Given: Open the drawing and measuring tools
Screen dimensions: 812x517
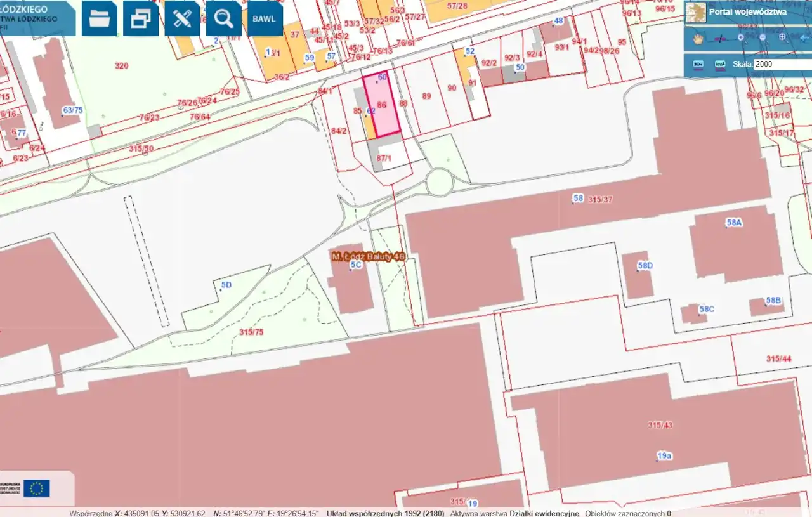Looking at the screenshot, I should coord(182,18).
